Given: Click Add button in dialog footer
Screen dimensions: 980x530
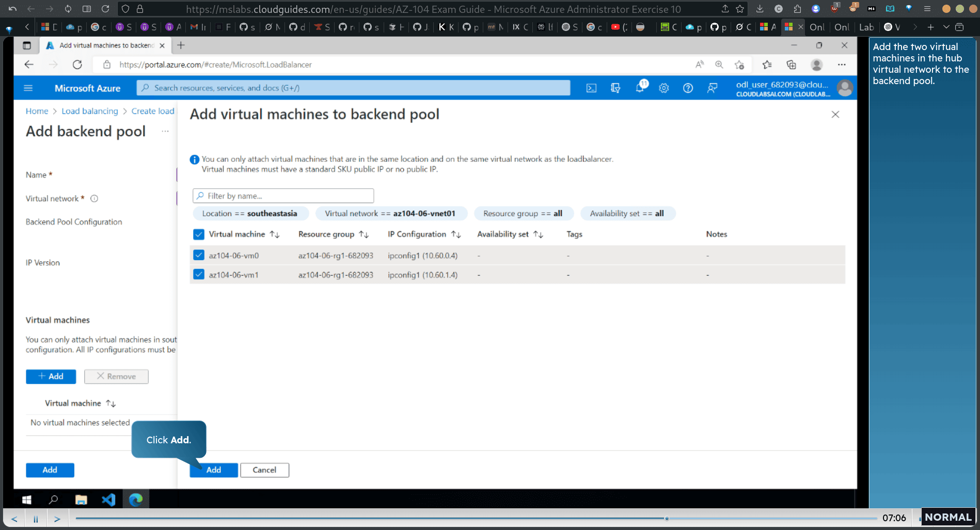Looking at the screenshot, I should pyautogui.click(x=214, y=470).
